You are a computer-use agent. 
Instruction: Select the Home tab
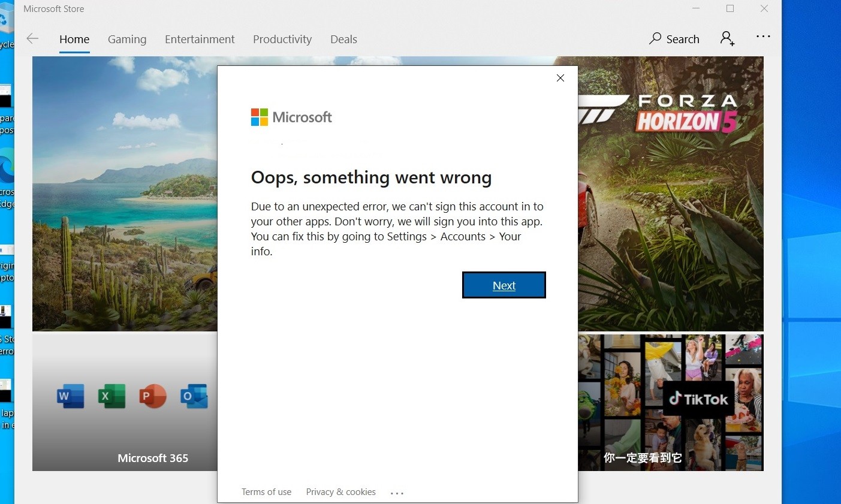tap(74, 40)
